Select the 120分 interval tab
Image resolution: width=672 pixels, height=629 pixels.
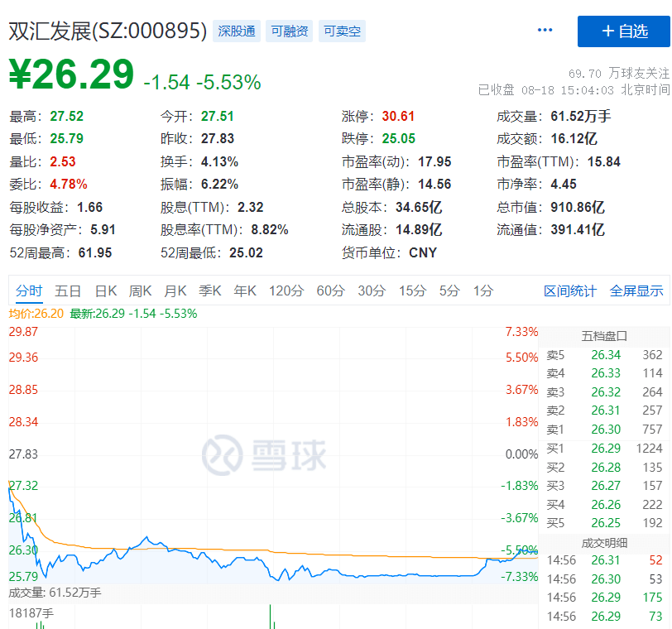tap(286, 290)
